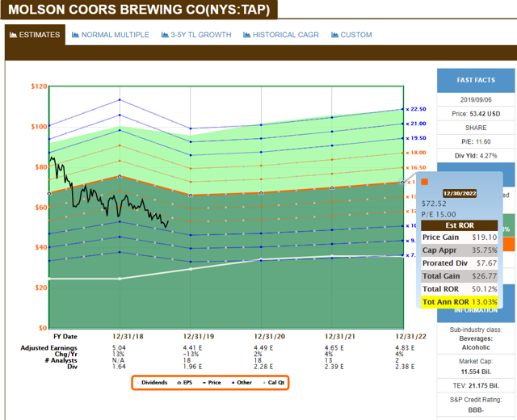Click the EPS marker at 12/31/18
Image resolution: width=517 pixels, height=420 pixels.
pos(120,176)
